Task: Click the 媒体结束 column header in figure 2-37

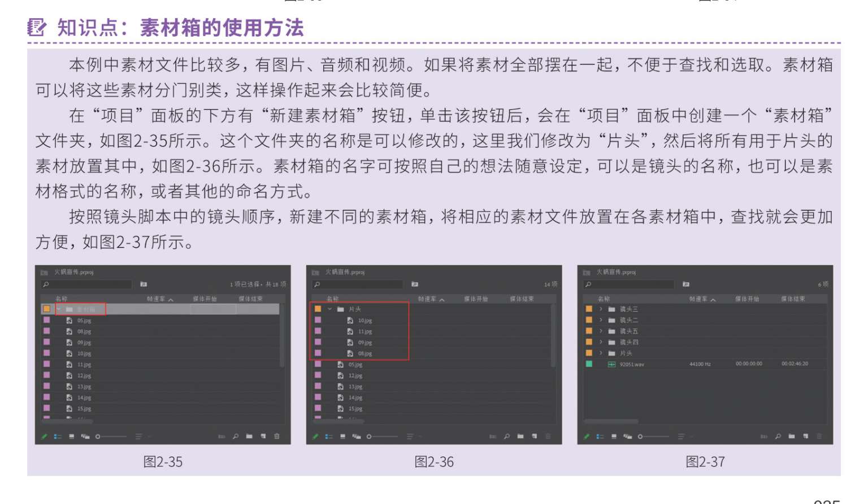Action: (x=793, y=299)
